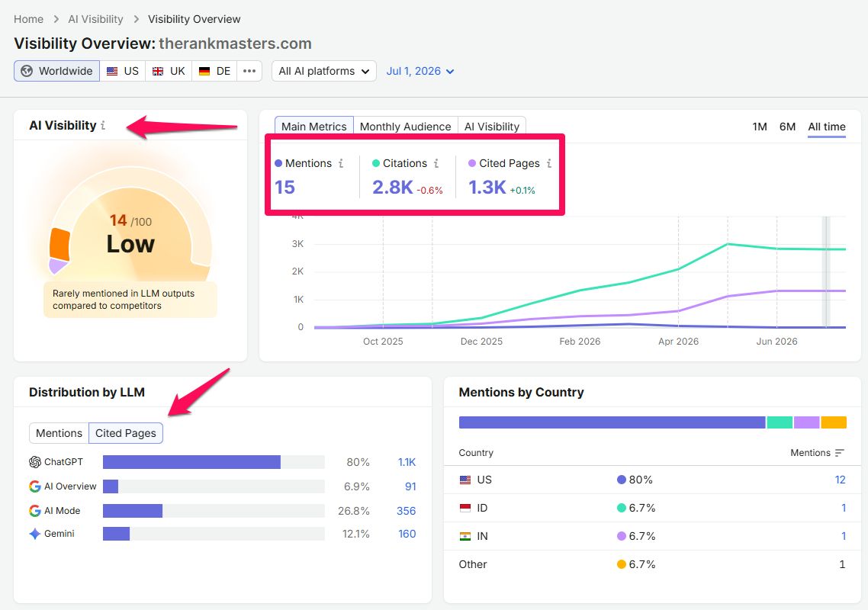Switch region to DE
Image resolution: width=868 pixels, height=610 pixels.
coord(215,71)
